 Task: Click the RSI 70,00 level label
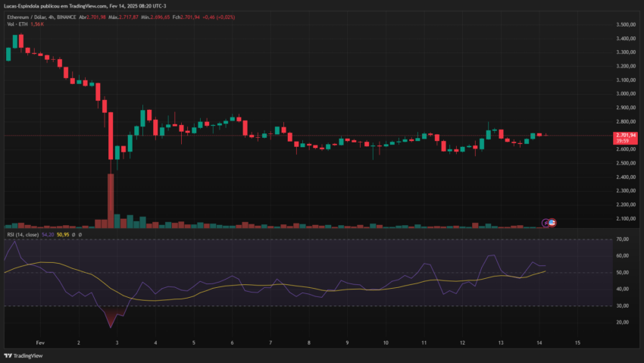pos(623,239)
